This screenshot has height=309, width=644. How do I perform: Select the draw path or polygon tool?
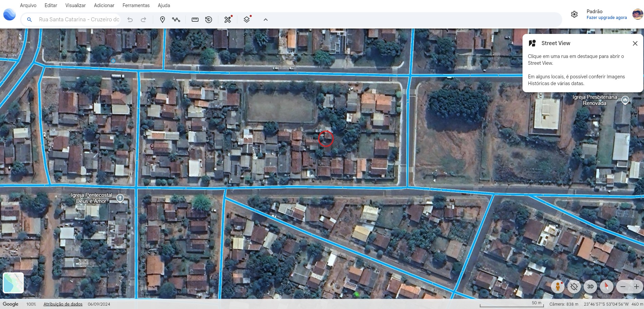tap(176, 20)
